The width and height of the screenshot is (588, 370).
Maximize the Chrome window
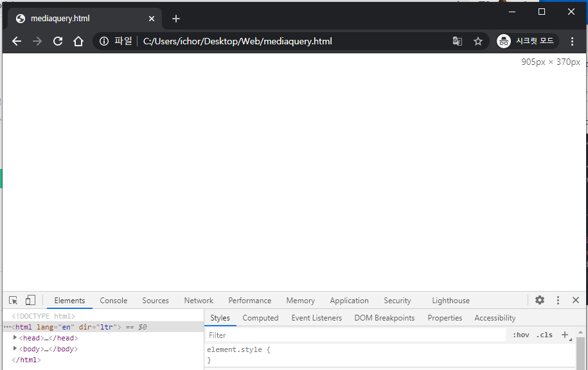(x=542, y=12)
